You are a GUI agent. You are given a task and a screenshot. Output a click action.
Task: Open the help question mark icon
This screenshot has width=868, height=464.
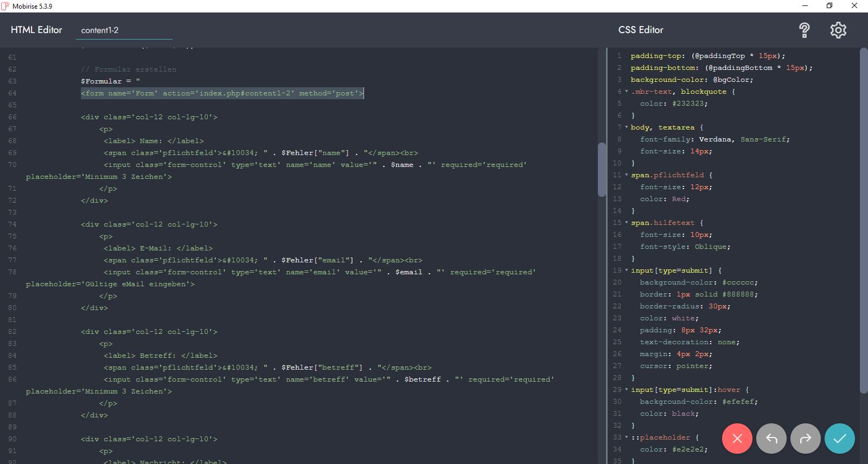coord(805,30)
